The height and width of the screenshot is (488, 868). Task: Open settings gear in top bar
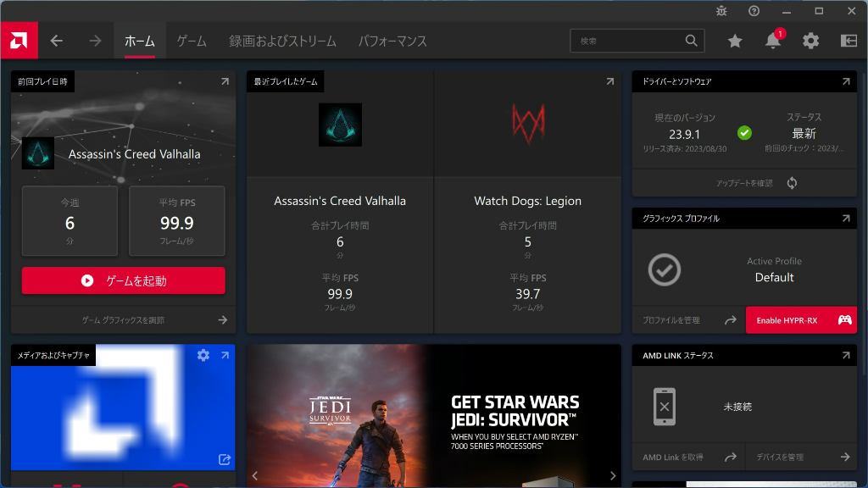(x=811, y=41)
